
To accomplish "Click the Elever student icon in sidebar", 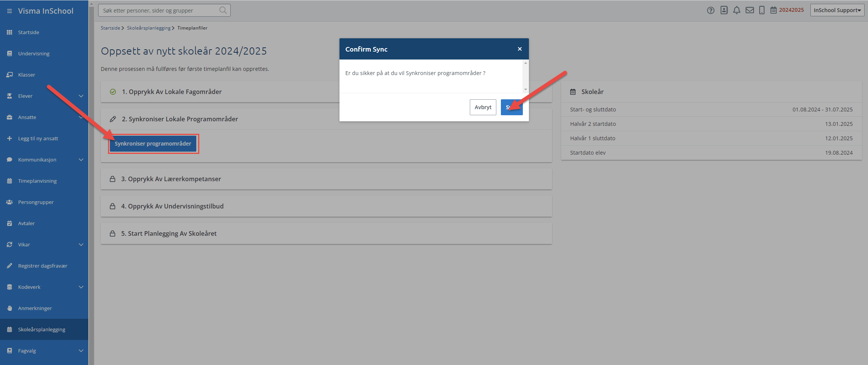I will click(x=9, y=96).
